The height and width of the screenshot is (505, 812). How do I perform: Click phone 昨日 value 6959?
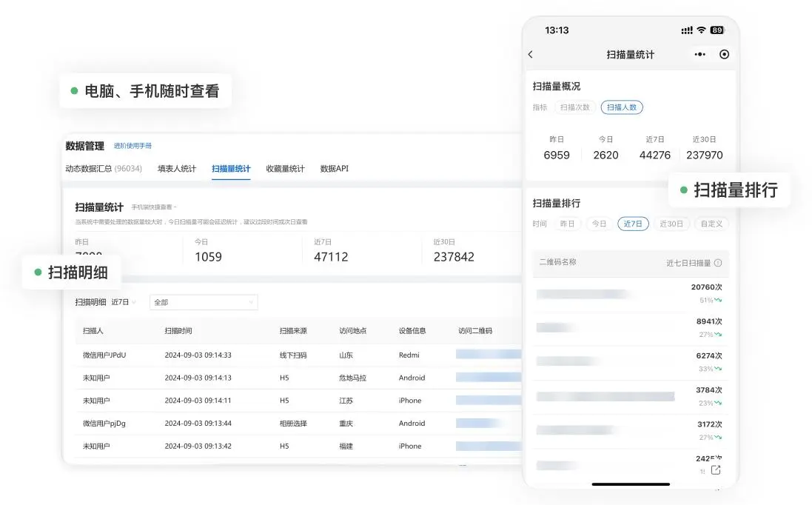tap(557, 155)
